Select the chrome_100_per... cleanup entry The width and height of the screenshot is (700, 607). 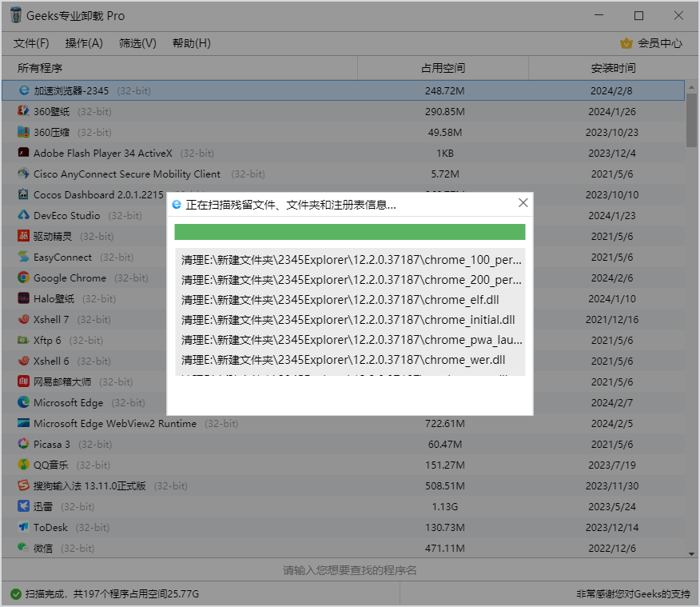coord(351,259)
